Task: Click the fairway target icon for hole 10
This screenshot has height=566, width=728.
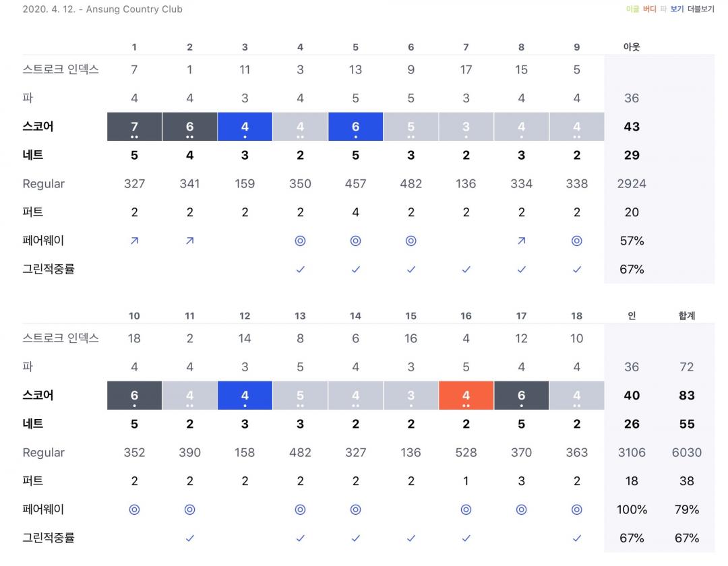Action: [x=134, y=509]
